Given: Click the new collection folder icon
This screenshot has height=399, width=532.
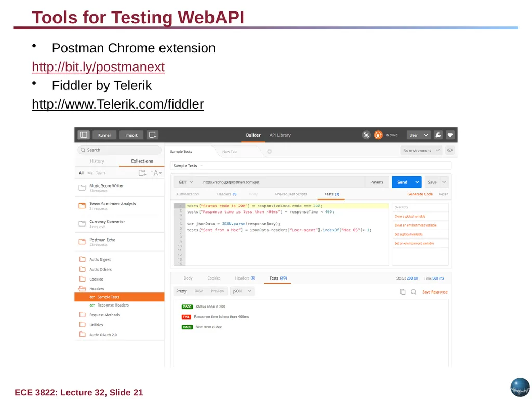Looking at the screenshot, I should pos(142,173).
